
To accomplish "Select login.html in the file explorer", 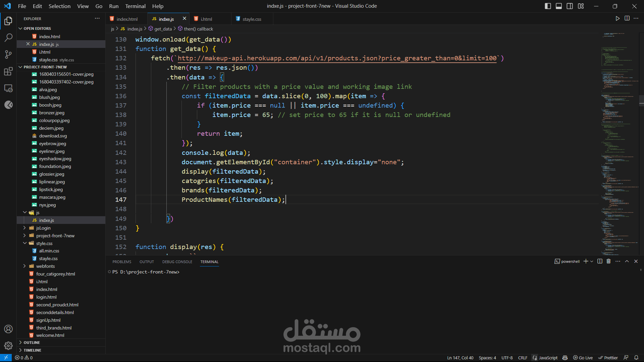I will tap(46, 297).
